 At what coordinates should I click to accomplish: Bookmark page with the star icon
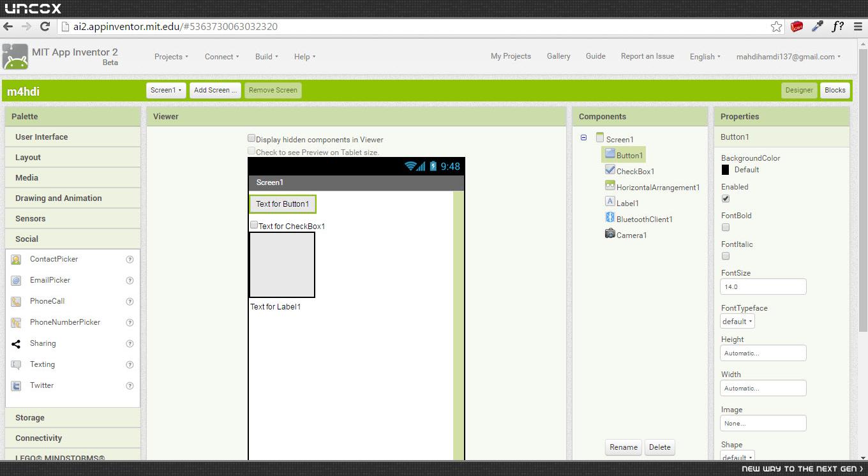(776, 27)
